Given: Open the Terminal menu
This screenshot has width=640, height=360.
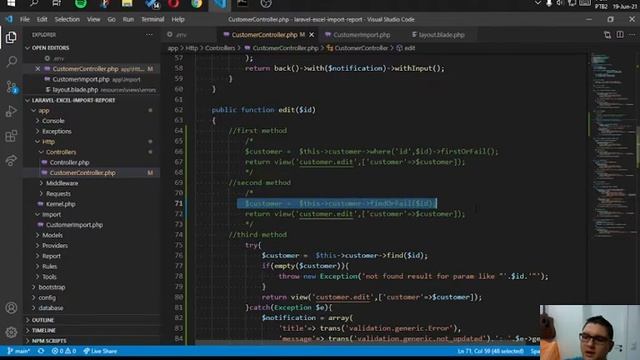Looking at the screenshot, I should pos(152,19).
